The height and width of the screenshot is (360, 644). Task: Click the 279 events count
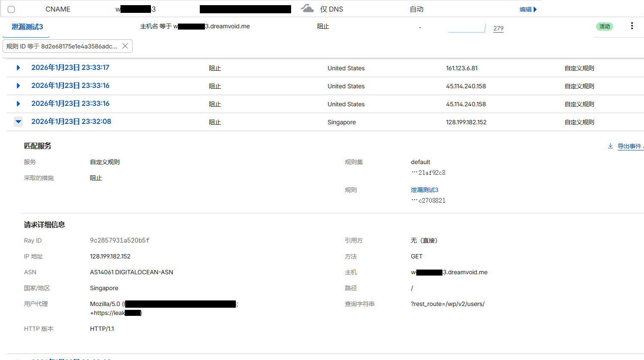(498, 28)
